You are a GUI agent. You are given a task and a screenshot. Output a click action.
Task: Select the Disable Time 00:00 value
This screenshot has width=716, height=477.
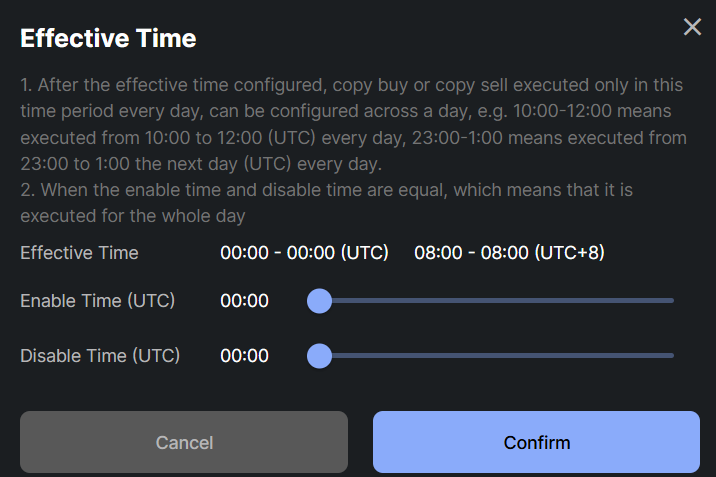point(244,355)
